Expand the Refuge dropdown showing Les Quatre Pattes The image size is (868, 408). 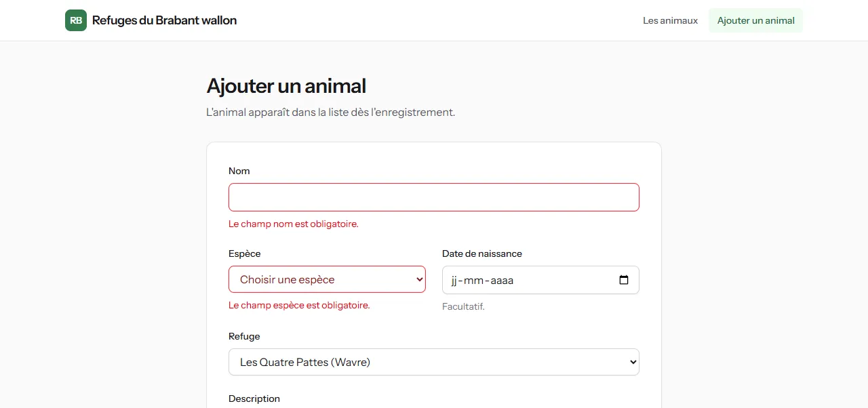click(x=434, y=362)
